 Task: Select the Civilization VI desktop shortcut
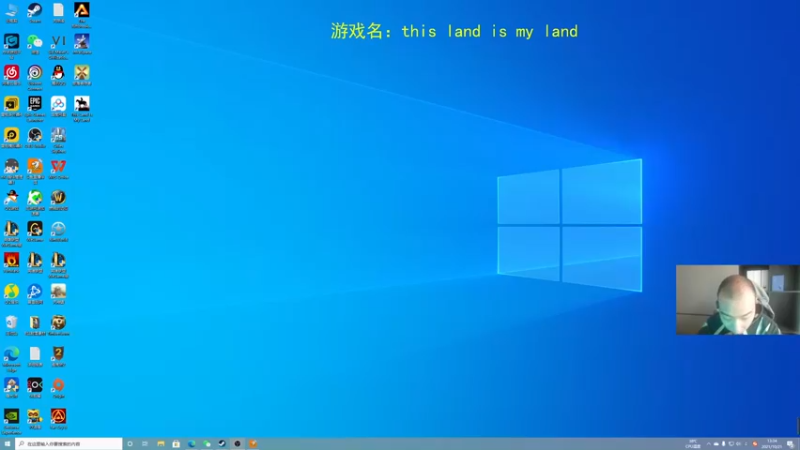point(58,45)
